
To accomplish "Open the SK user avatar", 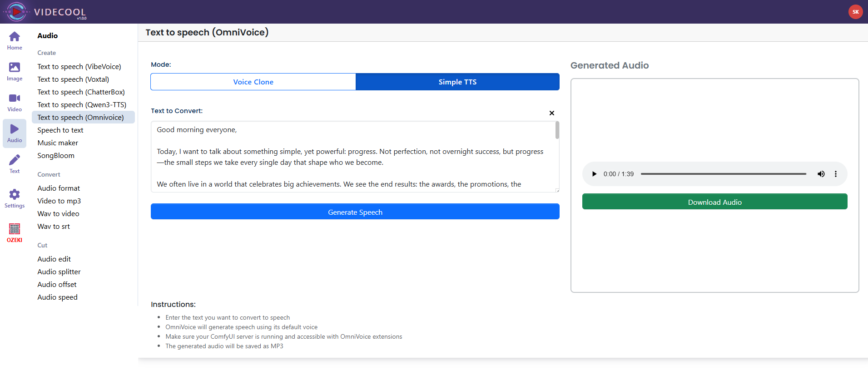I will click(x=855, y=12).
